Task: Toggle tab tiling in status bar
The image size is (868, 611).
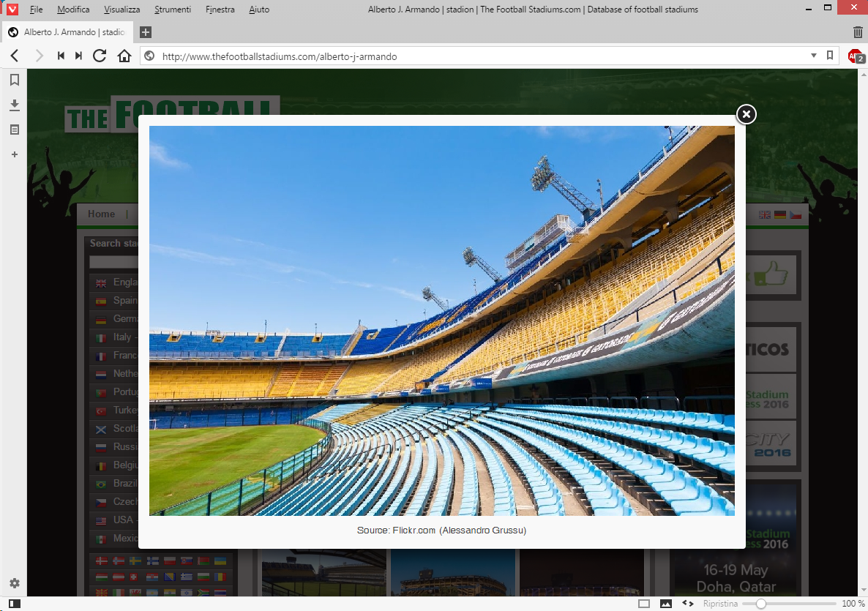Action: coord(644,604)
